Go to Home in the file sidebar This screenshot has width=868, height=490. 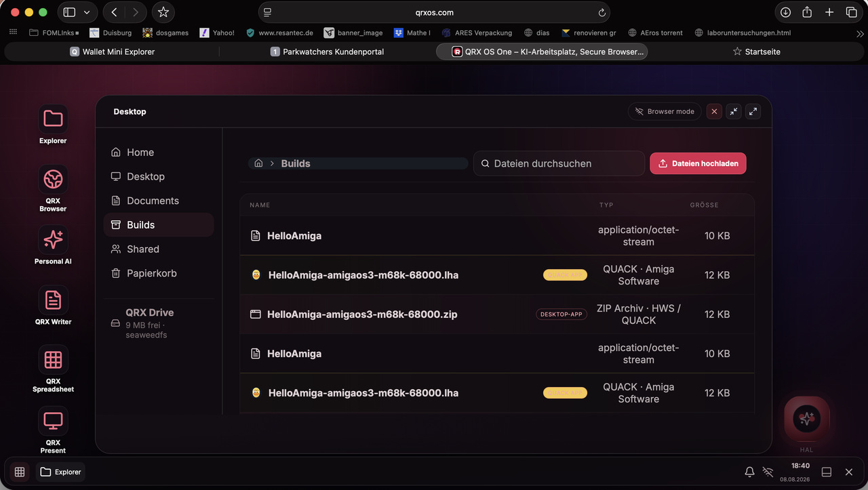(x=159, y=152)
